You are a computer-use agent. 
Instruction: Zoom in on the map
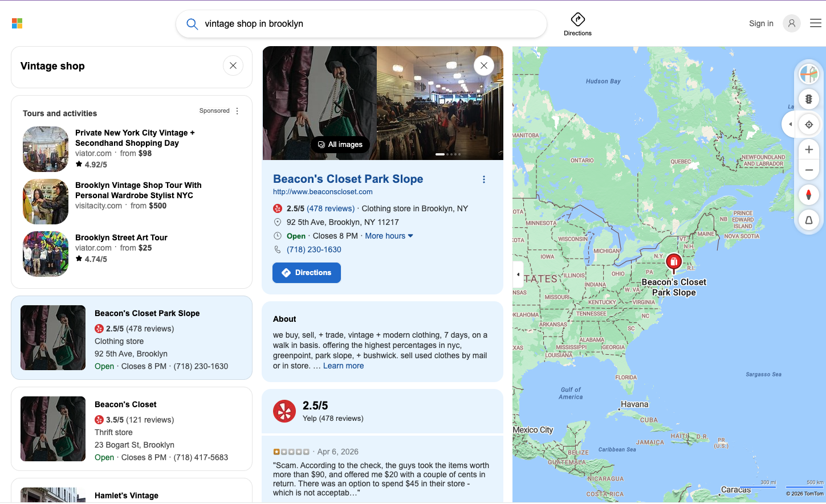point(809,149)
